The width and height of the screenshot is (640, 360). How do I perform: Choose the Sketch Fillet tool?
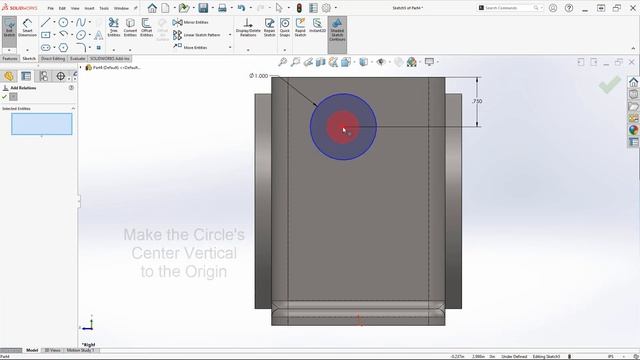[x=81, y=47]
